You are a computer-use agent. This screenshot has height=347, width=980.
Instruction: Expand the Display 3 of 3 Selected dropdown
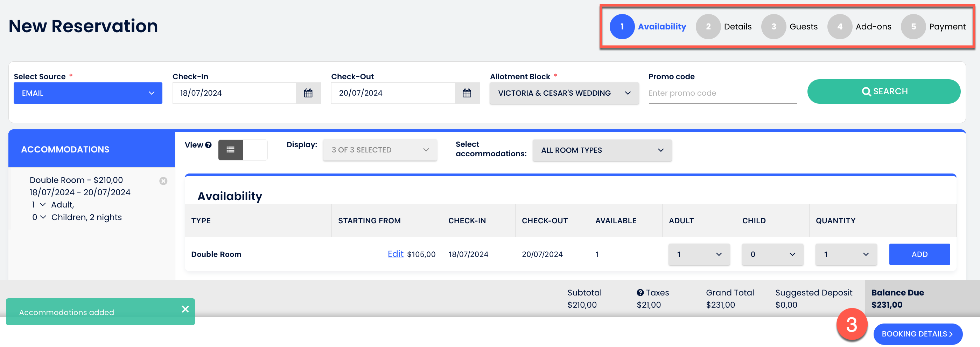(x=380, y=150)
